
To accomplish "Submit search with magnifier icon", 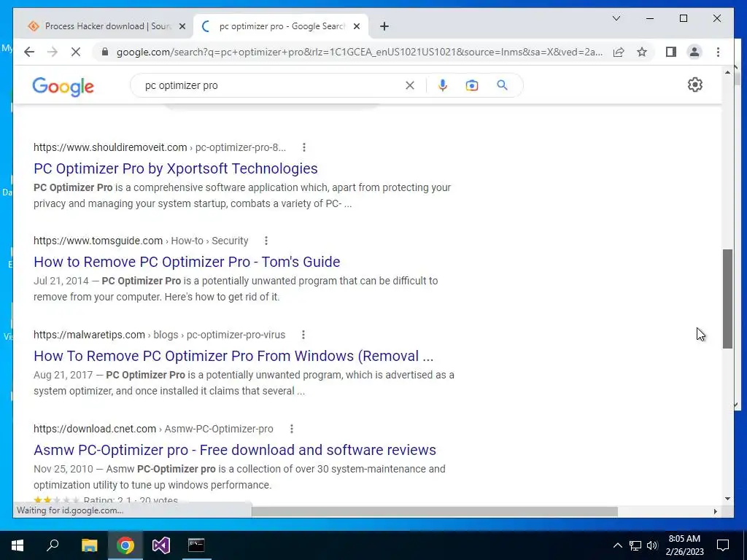I will pyautogui.click(x=502, y=85).
